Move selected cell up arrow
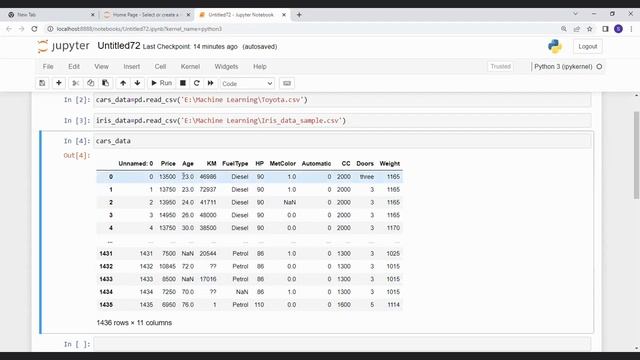Screen dimensions: 640x360 tap(123, 83)
